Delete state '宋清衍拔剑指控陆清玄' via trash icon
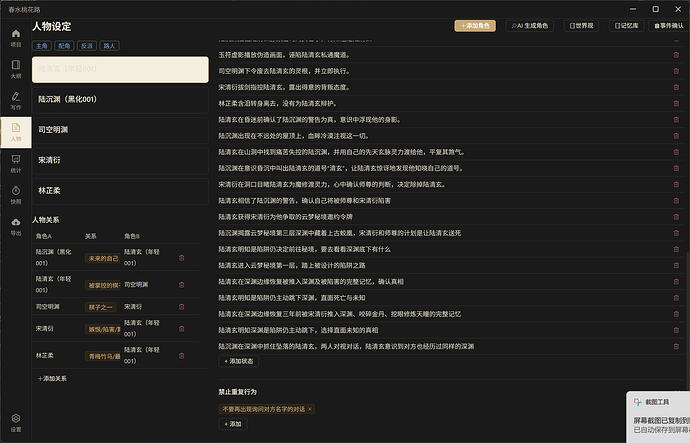Viewport: 690px width, 443px height. 676,88
